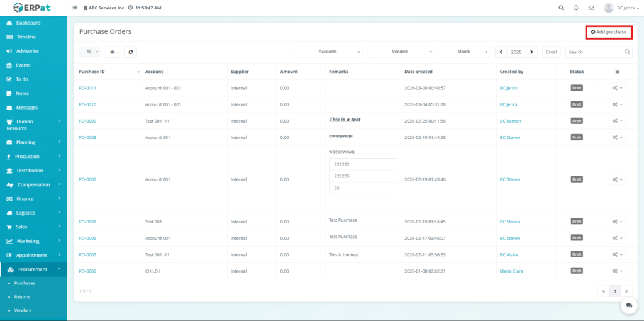The height and width of the screenshot is (321, 644).
Task: Click the Add purchase button
Action: pyautogui.click(x=609, y=31)
